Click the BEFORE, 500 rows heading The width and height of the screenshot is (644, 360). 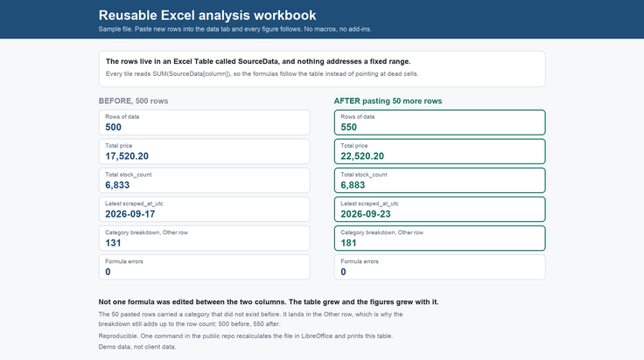[133, 100]
